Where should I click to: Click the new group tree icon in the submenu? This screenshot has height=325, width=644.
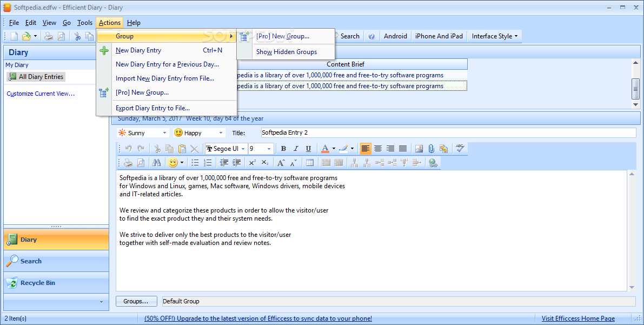(x=245, y=36)
